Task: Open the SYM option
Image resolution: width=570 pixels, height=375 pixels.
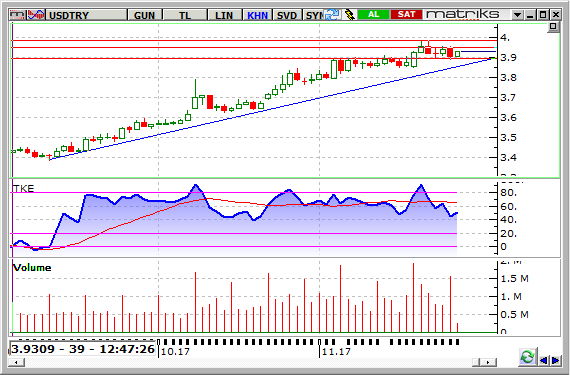Action: (314, 15)
